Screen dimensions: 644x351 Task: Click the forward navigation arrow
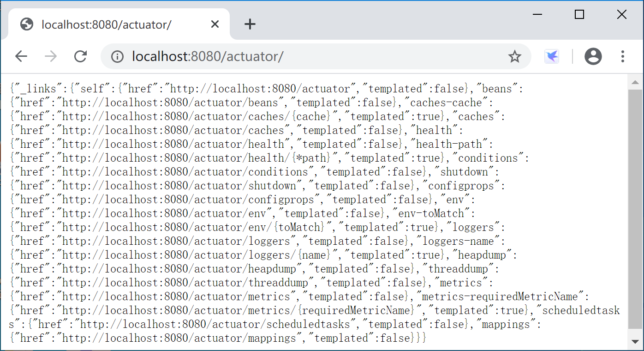[51, 56]
